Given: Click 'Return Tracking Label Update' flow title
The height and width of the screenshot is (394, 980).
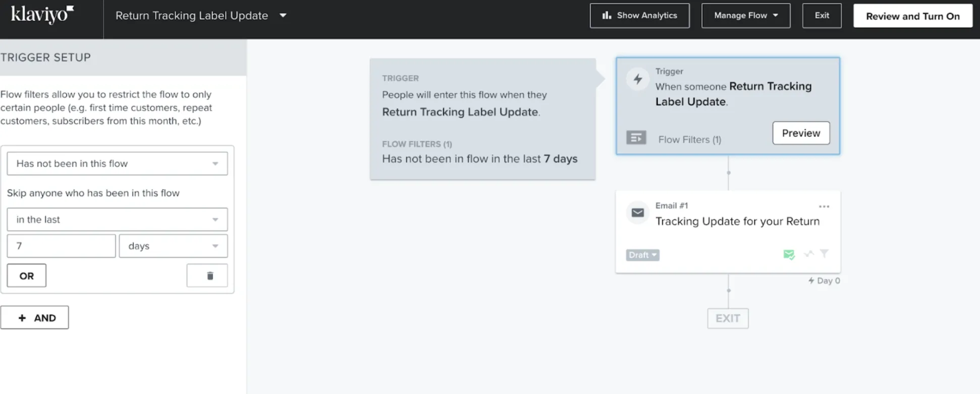Looking at the screenshot, I should pyautogui.click(x=192, y=16).
